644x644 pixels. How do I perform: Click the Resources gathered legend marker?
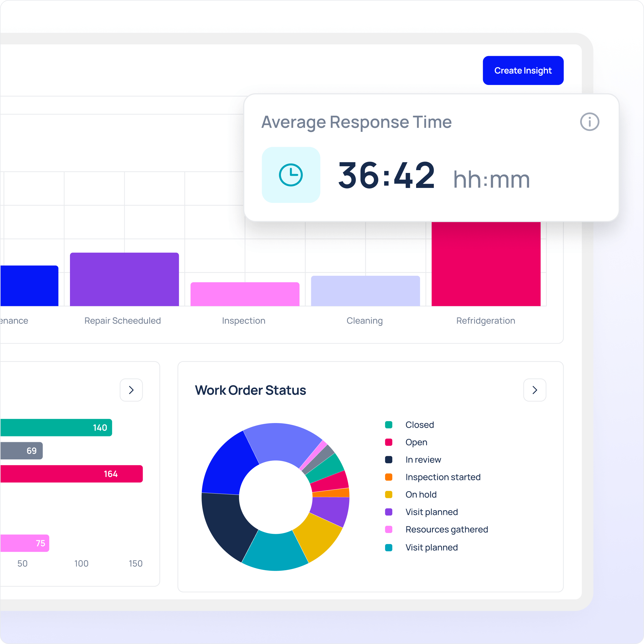(x=388, y=529)
